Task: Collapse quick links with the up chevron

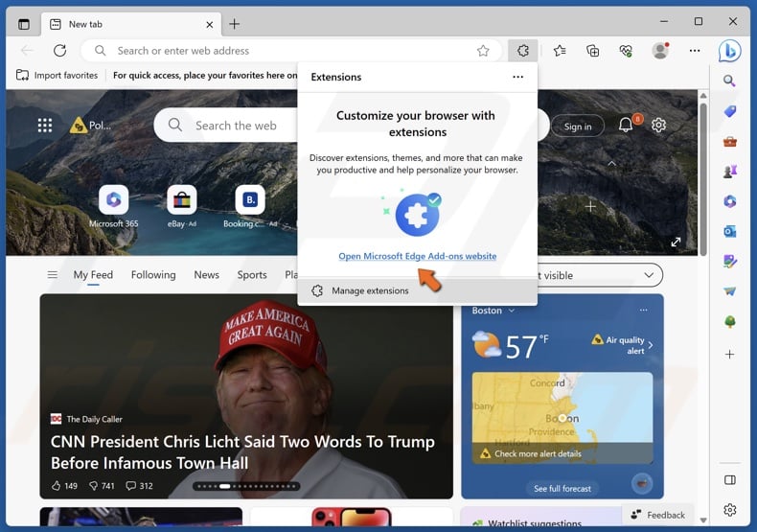Action: 611,164
